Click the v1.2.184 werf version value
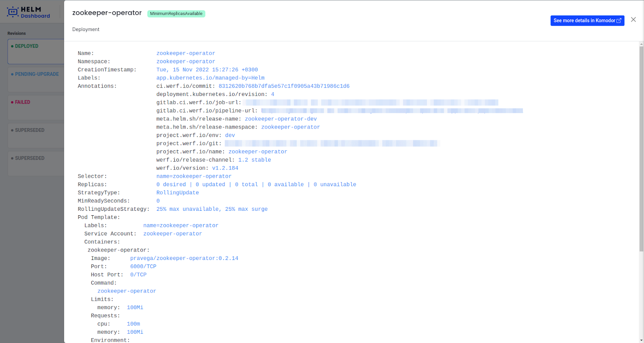The width and height of the screenshot is (644, 343). 225,168
